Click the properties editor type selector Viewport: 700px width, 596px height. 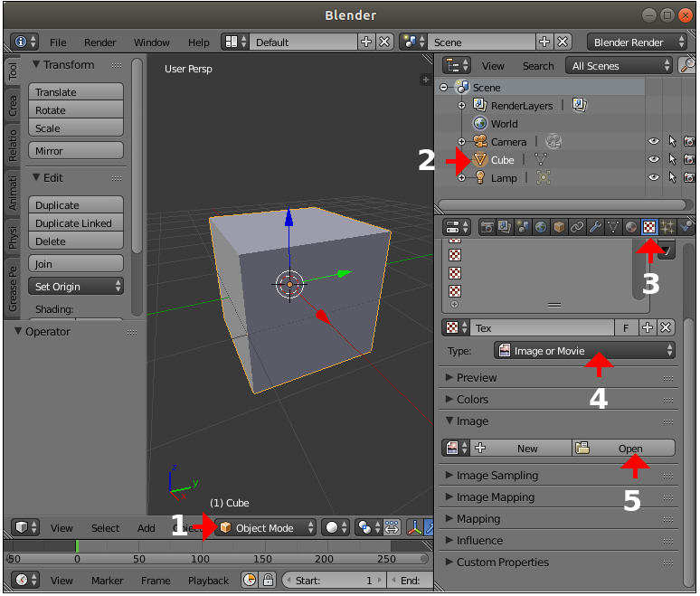click(x=457, y=227)
